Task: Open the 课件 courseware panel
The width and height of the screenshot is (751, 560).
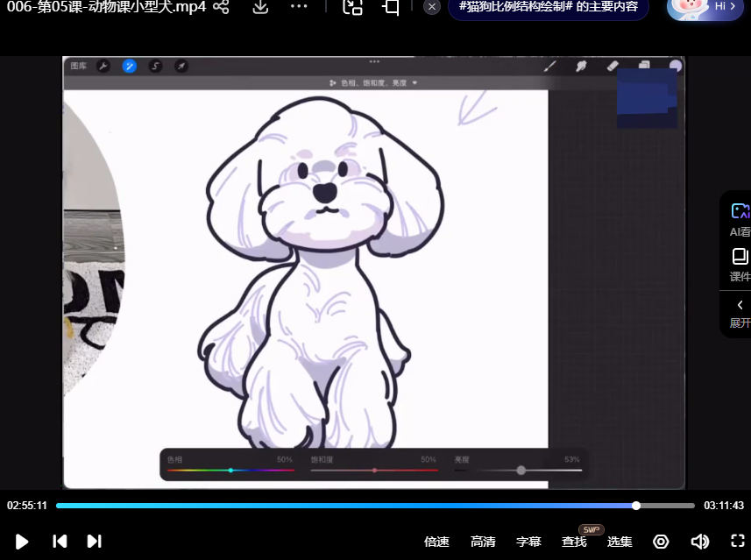Action: click(x=740, y=264)
